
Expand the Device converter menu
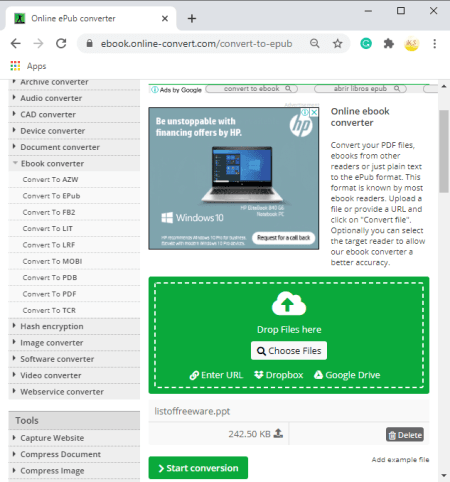coord(74,131)
